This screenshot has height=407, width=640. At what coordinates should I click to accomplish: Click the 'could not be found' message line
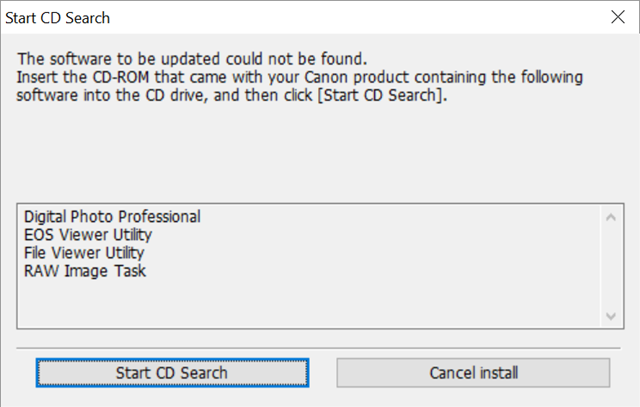pyautogui.click(x=190, y=58)
